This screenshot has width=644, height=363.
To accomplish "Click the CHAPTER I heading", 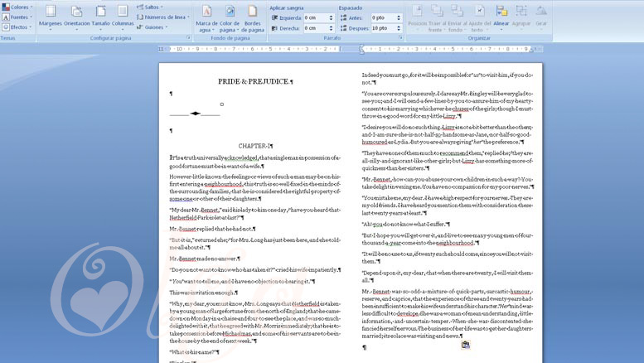I will point(254,146).
